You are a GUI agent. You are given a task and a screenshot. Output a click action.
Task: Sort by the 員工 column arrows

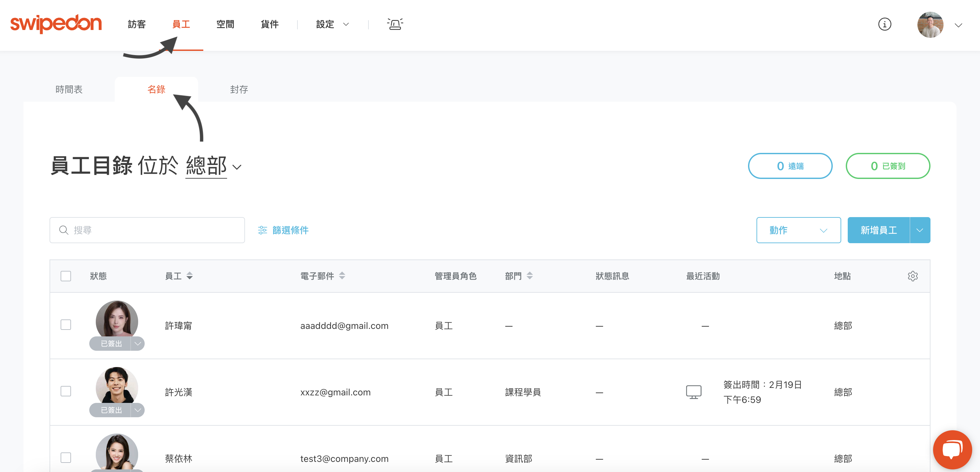click(x=190, y=276)
